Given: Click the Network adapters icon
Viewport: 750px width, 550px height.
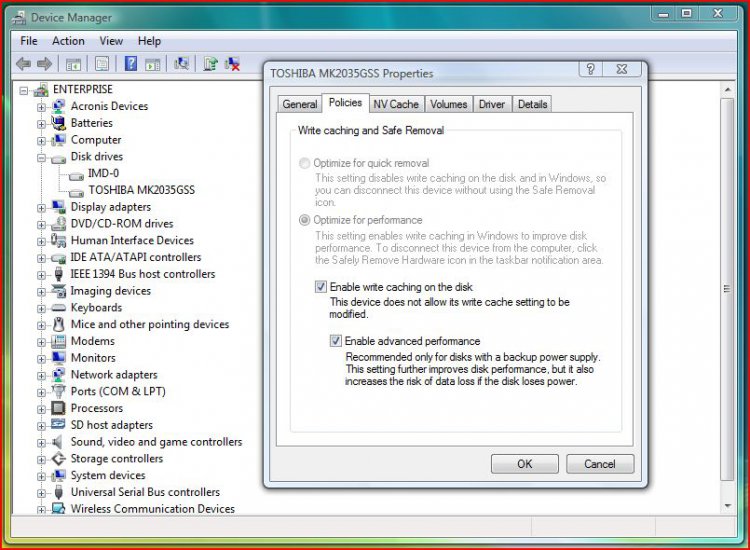Looking at the screenshot, I should [58, 374].
